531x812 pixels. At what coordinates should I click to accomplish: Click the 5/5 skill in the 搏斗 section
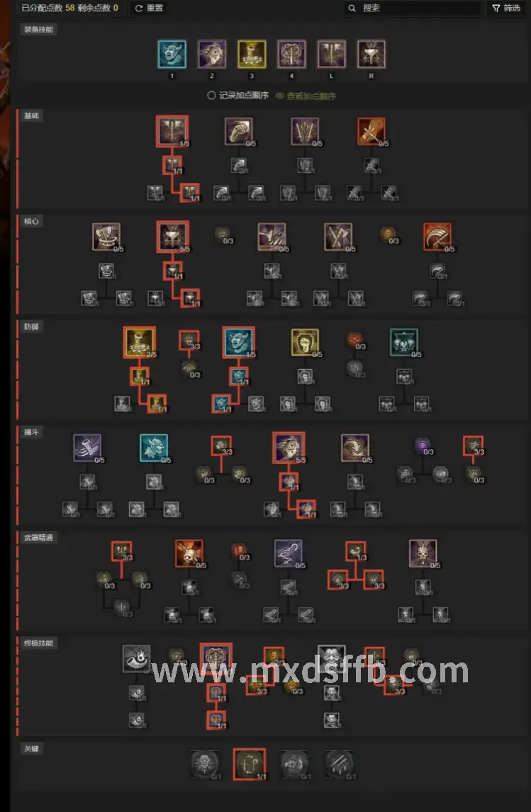coord(289,448)
